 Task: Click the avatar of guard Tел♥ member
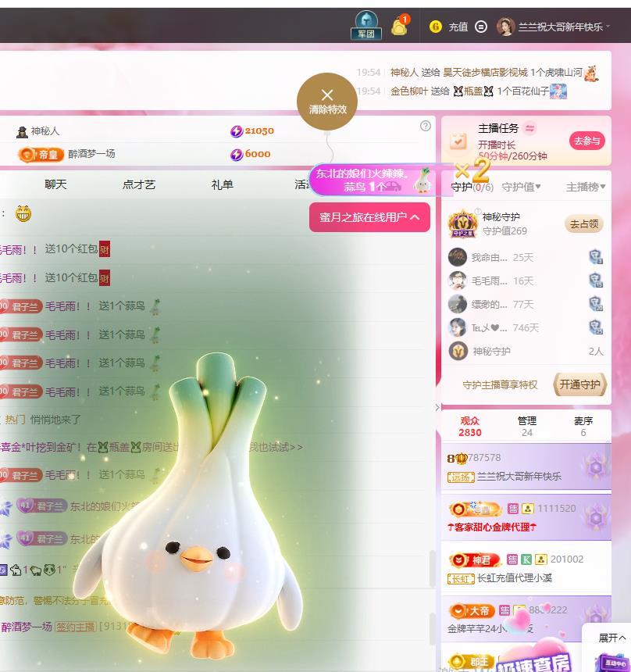pyautogui.click(x=459, y=328)
